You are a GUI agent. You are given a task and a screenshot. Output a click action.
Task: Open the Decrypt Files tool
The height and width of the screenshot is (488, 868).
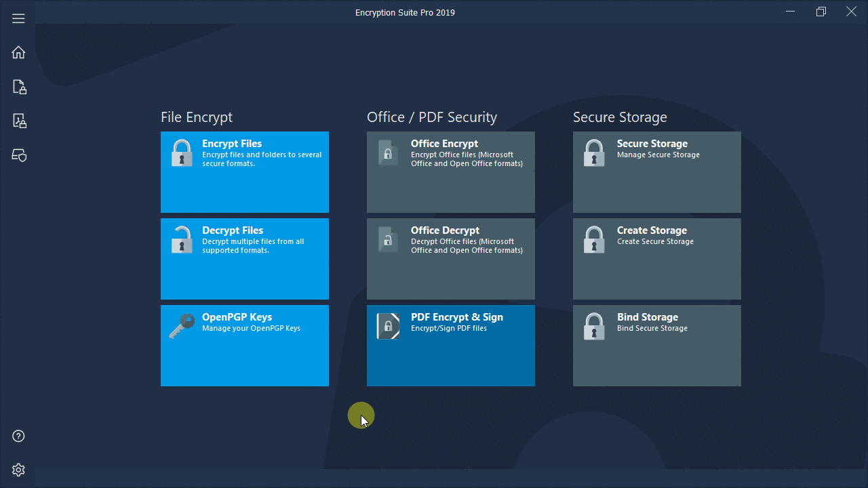[244, 259]
